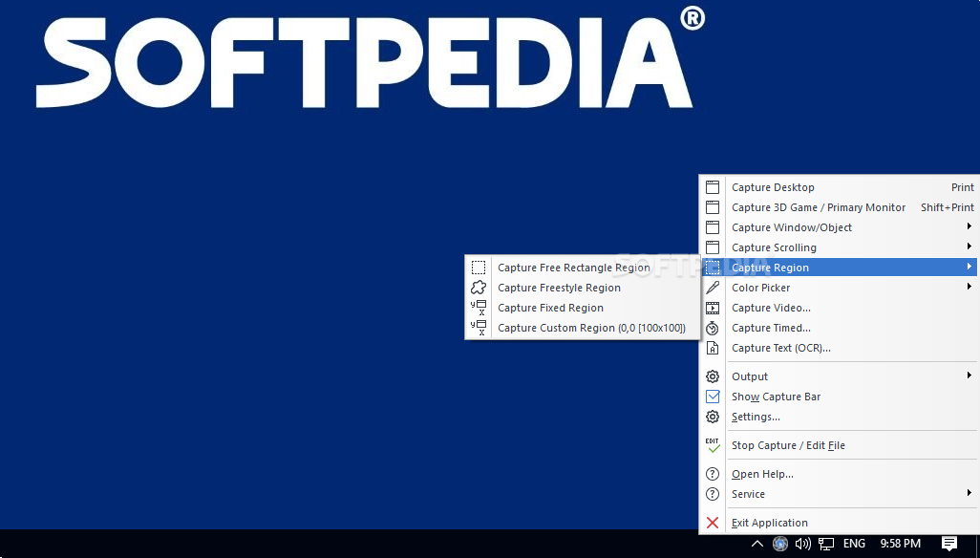The width and height of the screenshot is (980, 558).
Task: Open Capture Video... entry
Action: [840, 308]
